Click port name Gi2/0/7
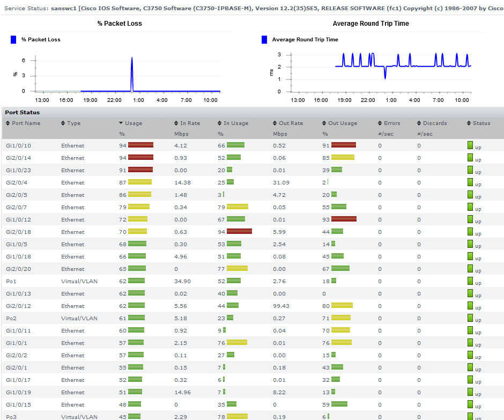 (17, 208)
